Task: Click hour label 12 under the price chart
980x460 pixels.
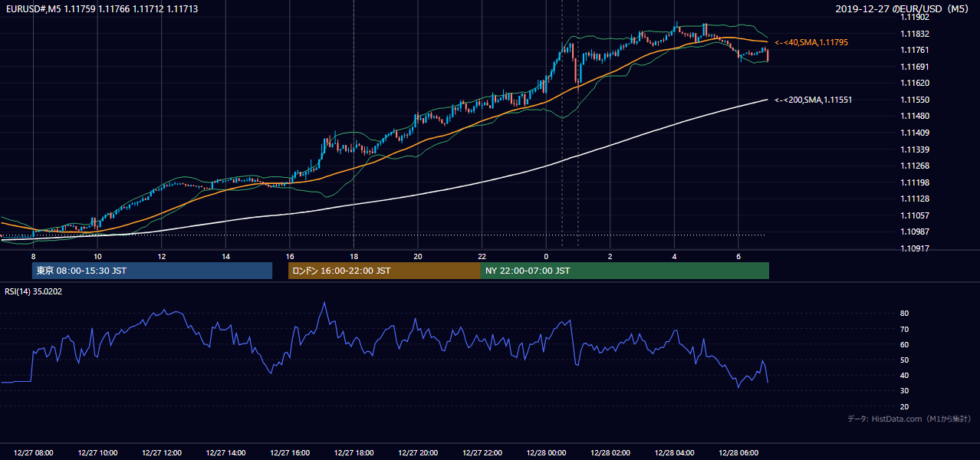Action: pyautogui.click(x=162, y=256)
